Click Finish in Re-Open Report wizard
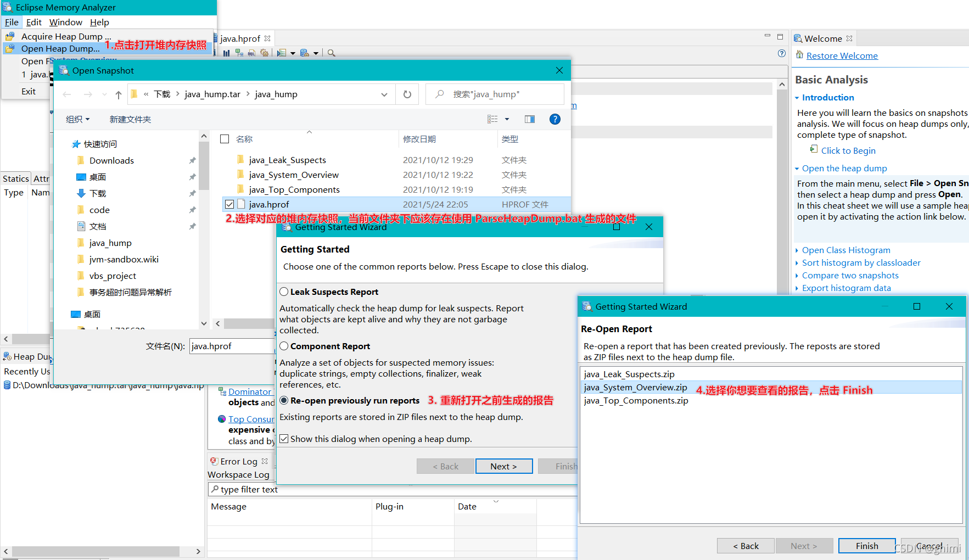969x560 pixels. pos(867,546)
